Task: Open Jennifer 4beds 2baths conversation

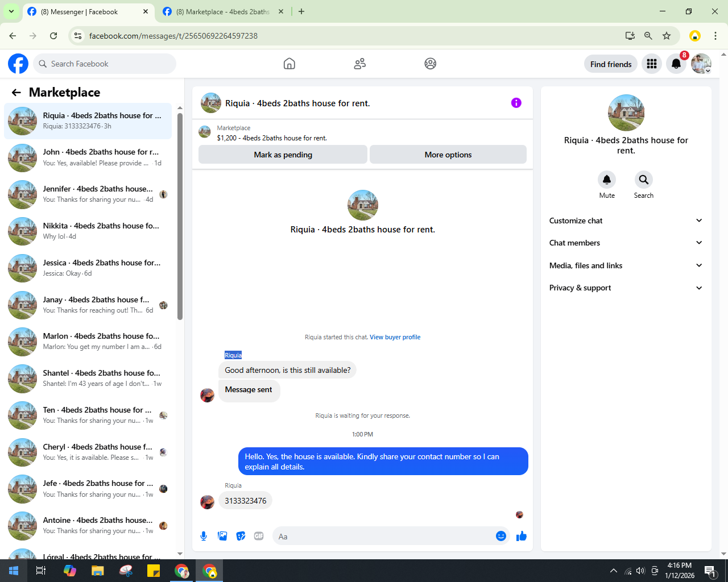Action: [88, 194]
